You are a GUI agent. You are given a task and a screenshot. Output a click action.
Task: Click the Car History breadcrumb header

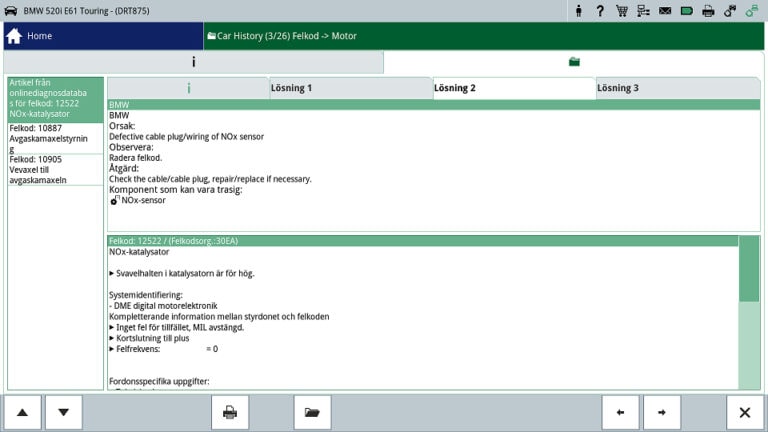[483, 36]
